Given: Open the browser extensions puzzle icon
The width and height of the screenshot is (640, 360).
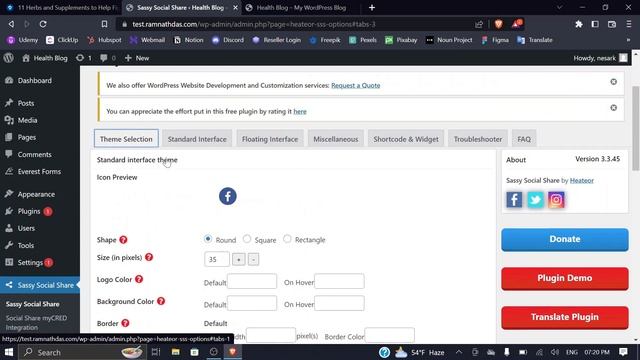Looking at the screenshot, I should (579, 24).
